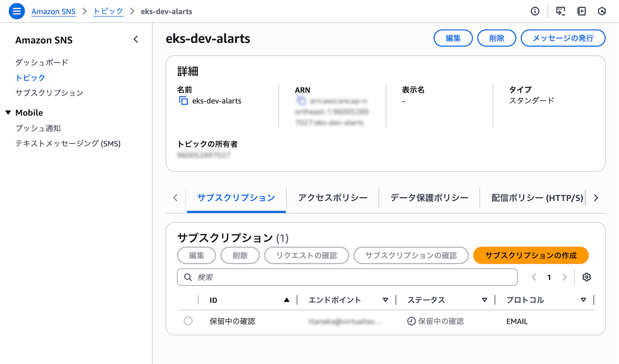Click メッセージの発行 button
Screen dimensions: 619x364
(563, 38)
